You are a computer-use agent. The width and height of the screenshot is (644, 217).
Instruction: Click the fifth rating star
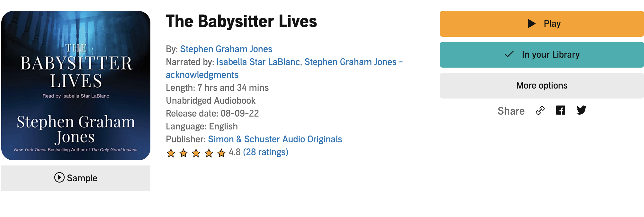221,153
